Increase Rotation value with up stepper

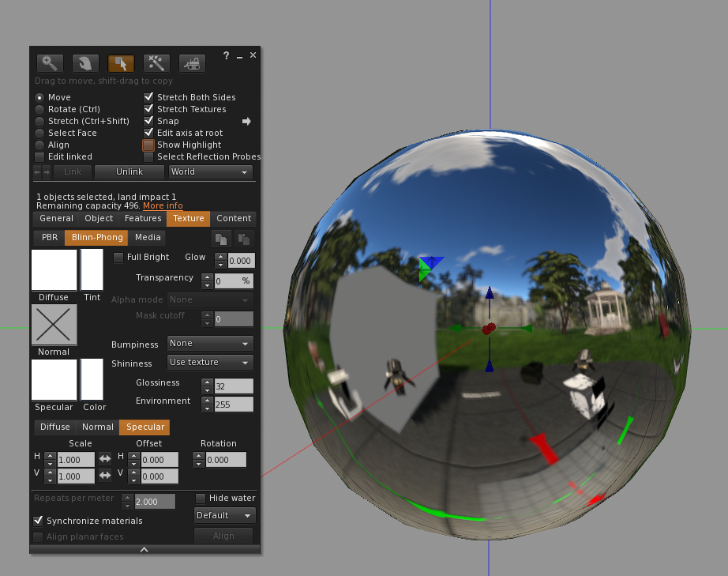tap(199, 456)
